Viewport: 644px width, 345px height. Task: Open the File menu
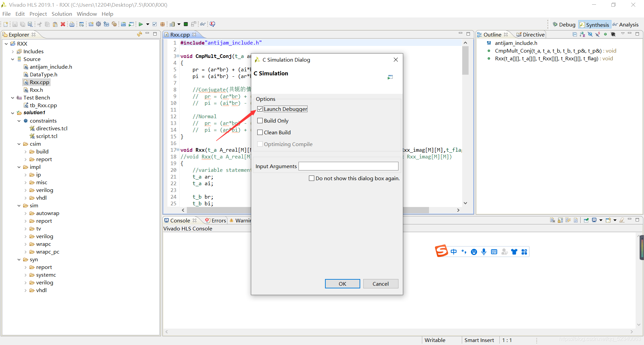coord(7,14)
